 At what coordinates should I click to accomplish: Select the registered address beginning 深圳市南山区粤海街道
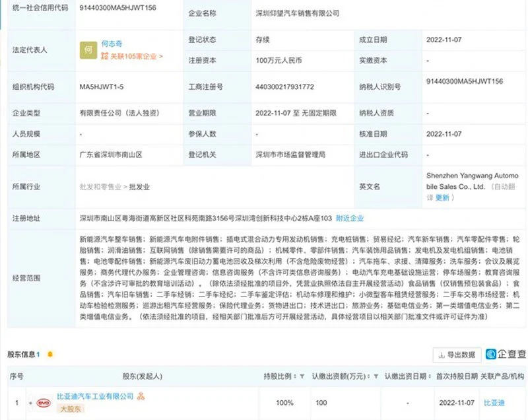click(x=206, y=218)
